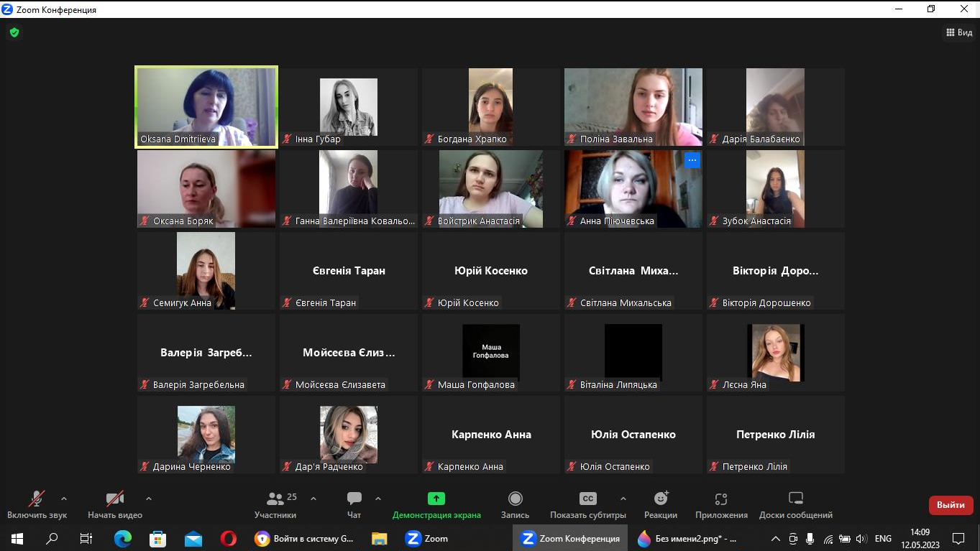
Task: Switch to Zoom app in taskbar
Action: 427,538
